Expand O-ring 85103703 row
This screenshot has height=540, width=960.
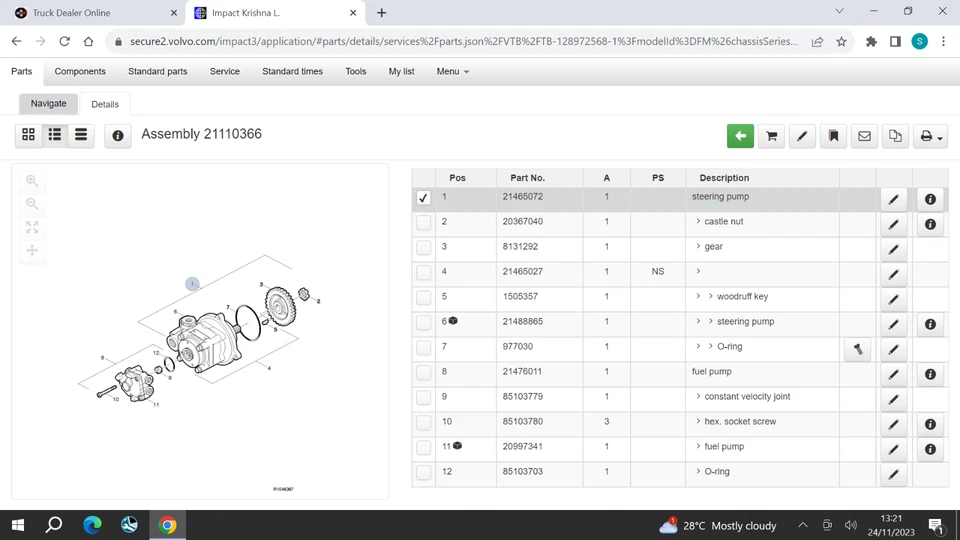tap(698, 471)
